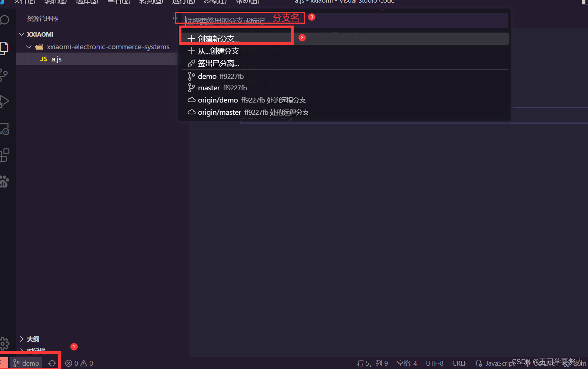Viewport: 588px width, 369px height.
Task: Open the a.js file in explorer
Action: (97, 59)
